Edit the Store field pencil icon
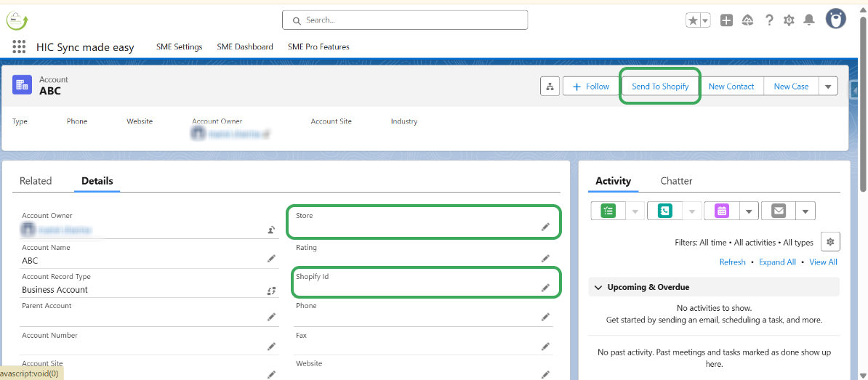Image resolution: width=868 pixels, height=380 pixels. tap(545, 226)
